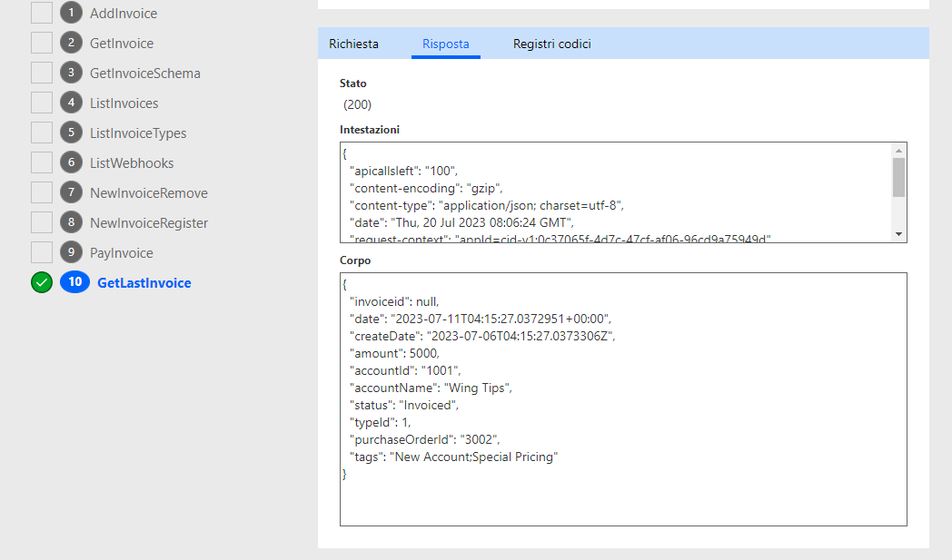Viewport: 952px width, 560px height.
Task: Click the green success checkmark for GetLastInvoice
Action: click(x=42, y=283)
